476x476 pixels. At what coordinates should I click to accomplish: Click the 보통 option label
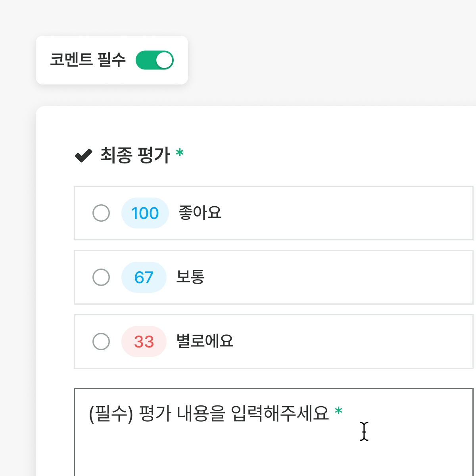tap(190, 277)
